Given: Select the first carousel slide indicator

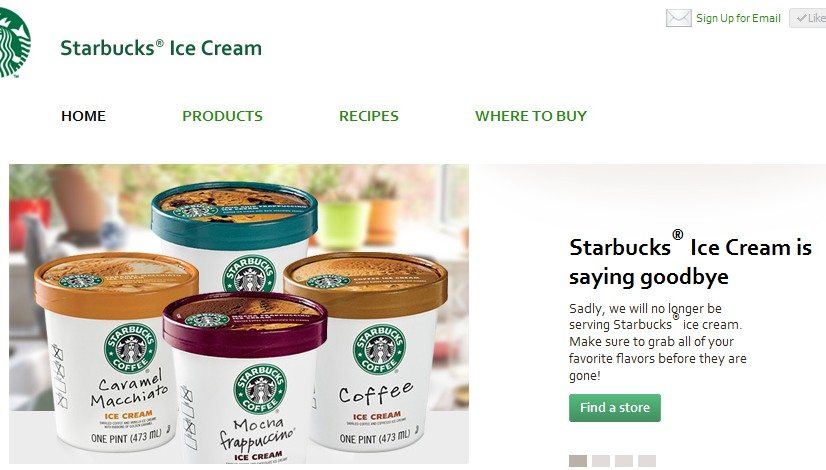Looking at the screenshot, I should click(578, 461).
